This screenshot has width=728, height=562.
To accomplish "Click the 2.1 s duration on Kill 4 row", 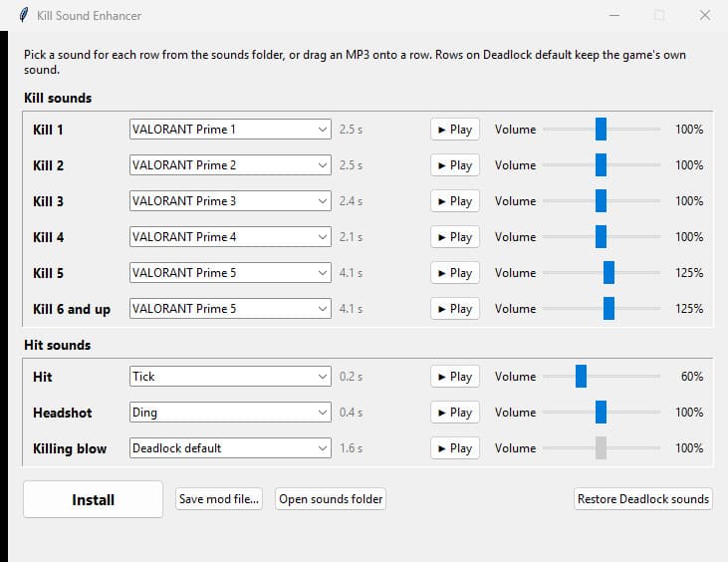I will [351, 237].
